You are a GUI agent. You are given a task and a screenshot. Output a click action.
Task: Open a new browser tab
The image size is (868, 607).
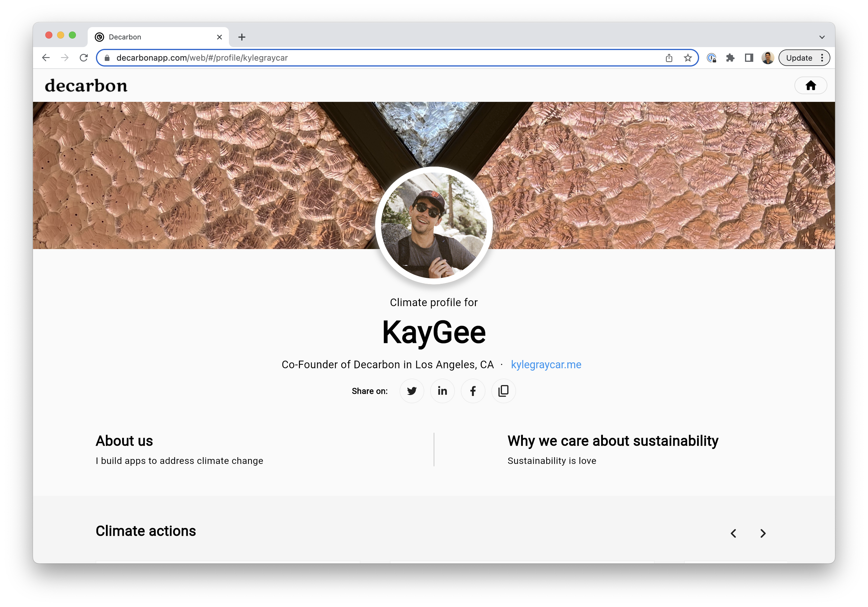[x=242, y=37]
